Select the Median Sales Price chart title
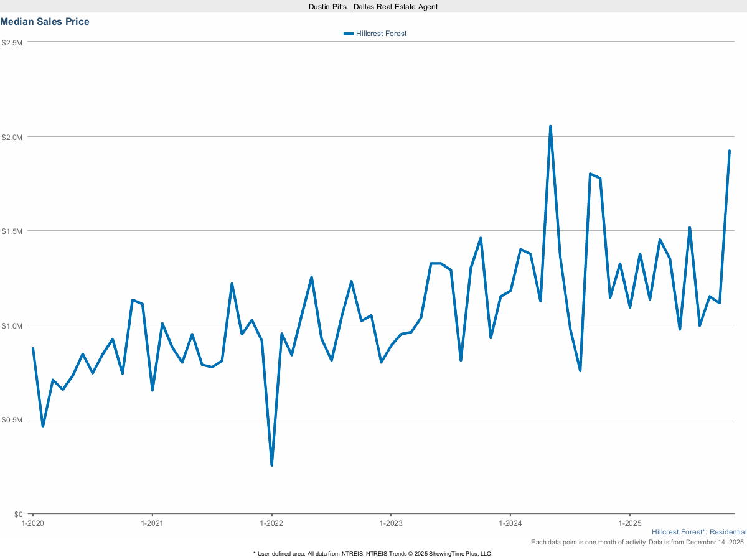 [45, 21]
